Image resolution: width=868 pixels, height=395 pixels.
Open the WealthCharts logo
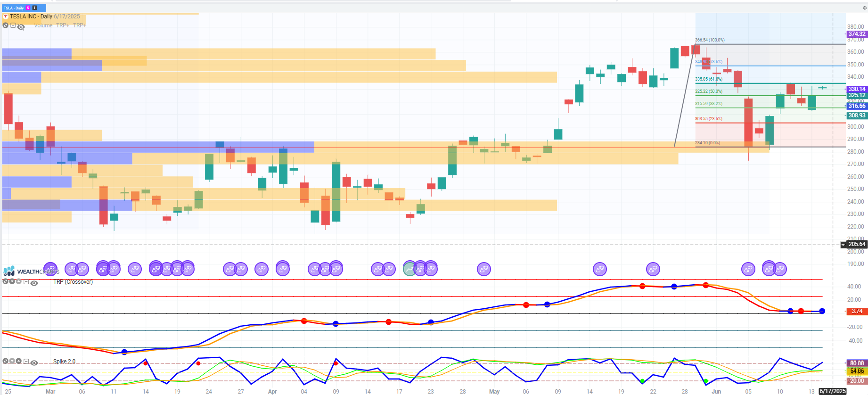click(31, 272)
